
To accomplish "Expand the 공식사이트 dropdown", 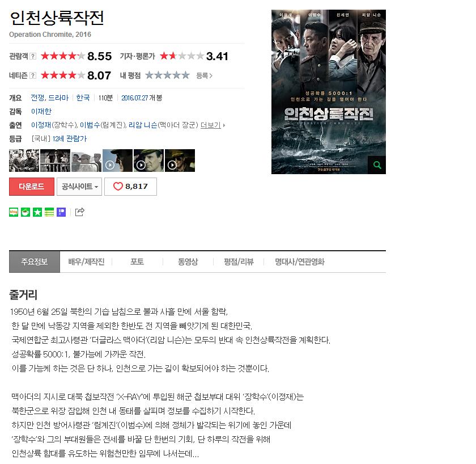I will 79,187.
